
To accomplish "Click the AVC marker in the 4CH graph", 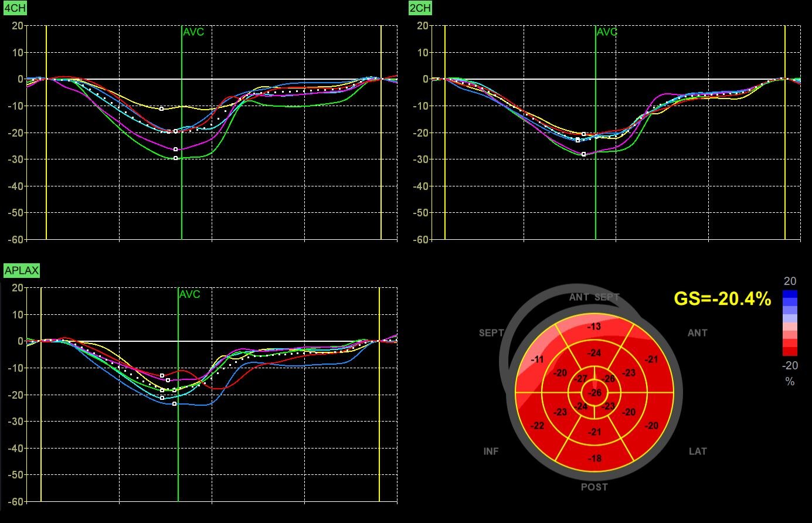I will tap(193, 32).
